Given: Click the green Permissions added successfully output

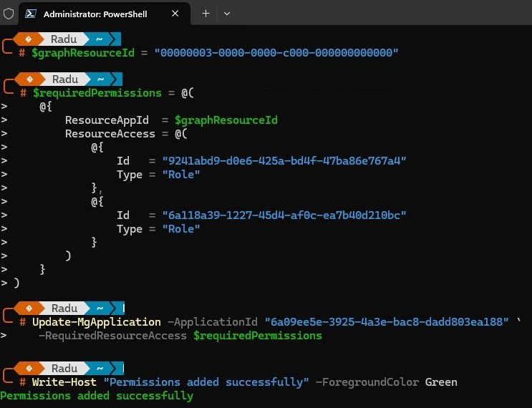Looking at the screenshot, I should coord(97,396).
